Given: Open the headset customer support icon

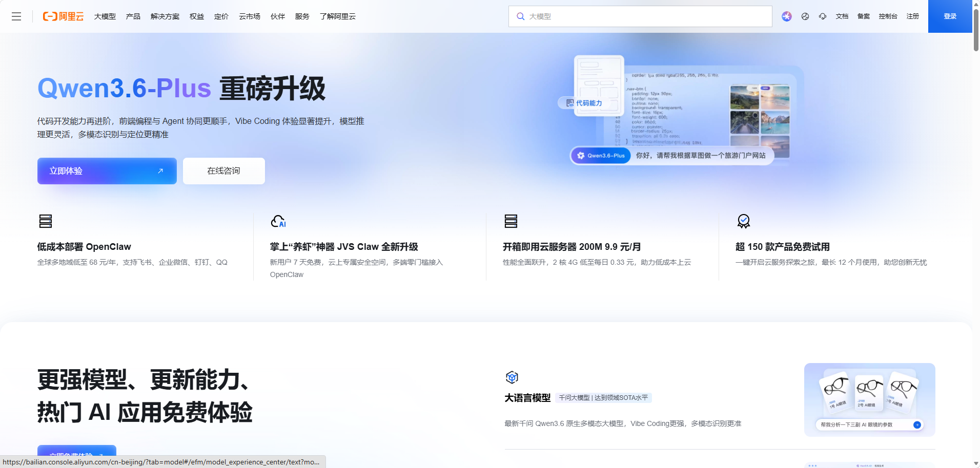Looking at the screenshot, I should (x=823, y=16).
